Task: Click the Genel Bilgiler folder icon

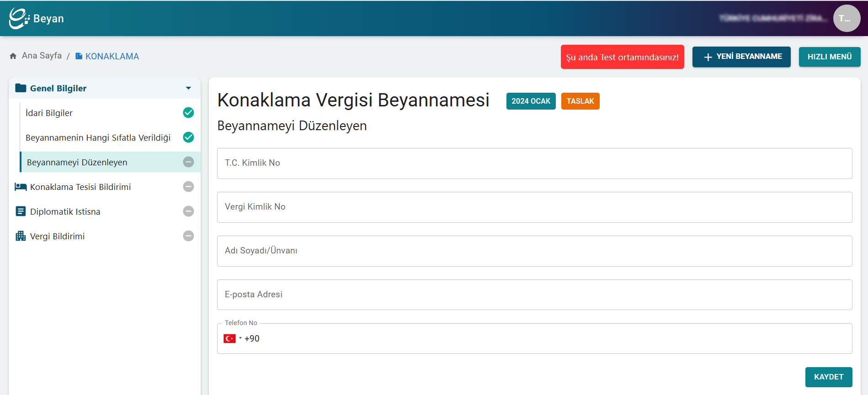Action: tap(21, 88)
